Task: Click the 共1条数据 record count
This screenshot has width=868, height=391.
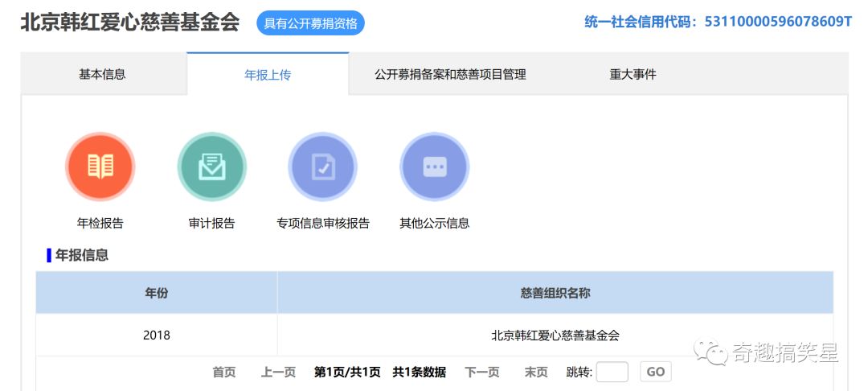Action: pos(419,372)
